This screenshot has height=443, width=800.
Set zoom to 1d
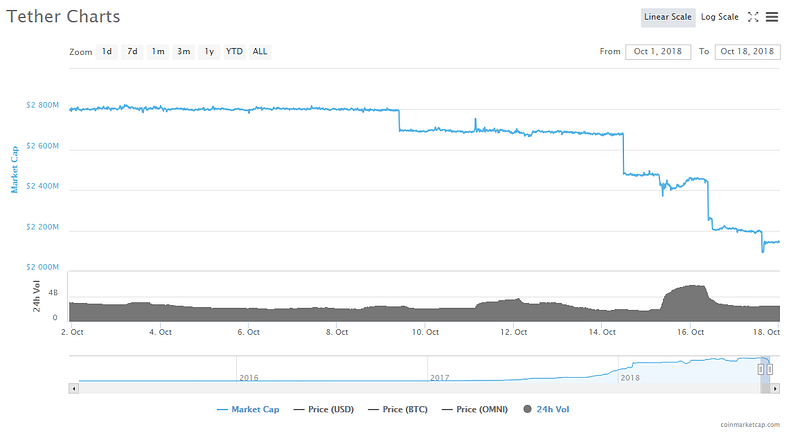(107, 52)
